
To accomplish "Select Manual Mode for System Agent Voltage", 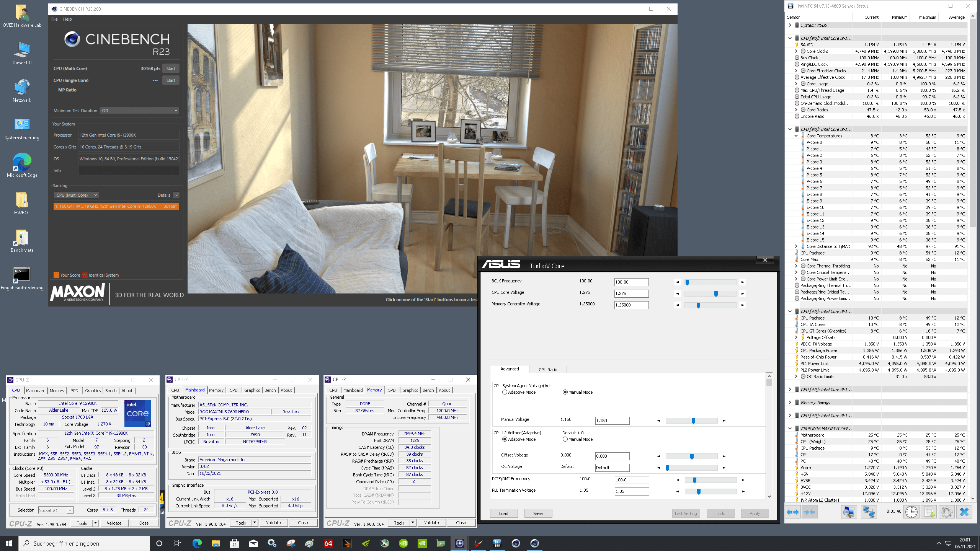I will (x=565, y=392).
